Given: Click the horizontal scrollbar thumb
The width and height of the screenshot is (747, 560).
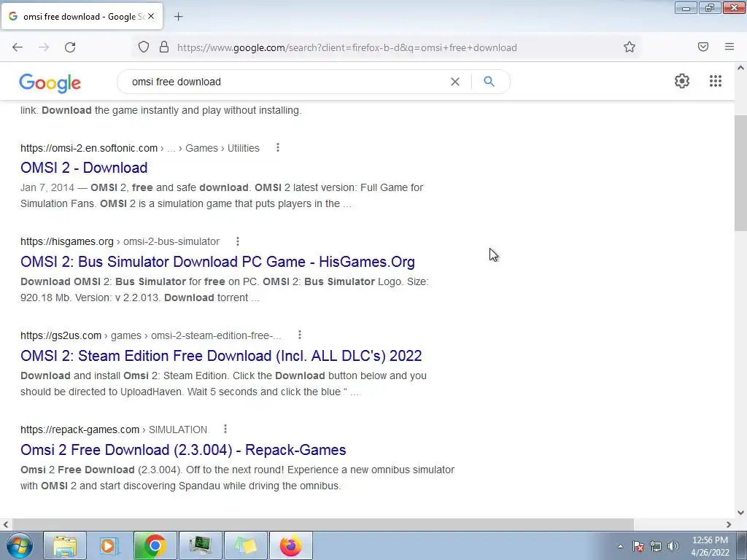Looking at the screenshot, I should pyautogui.click(x=322, y=524).
